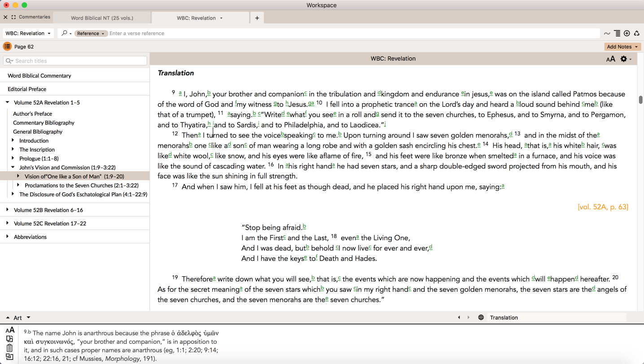Click the enlarge zone icon next to Commentaries
Screen dimensions: 644x364
pyautogui.click(x=13, y=17)
